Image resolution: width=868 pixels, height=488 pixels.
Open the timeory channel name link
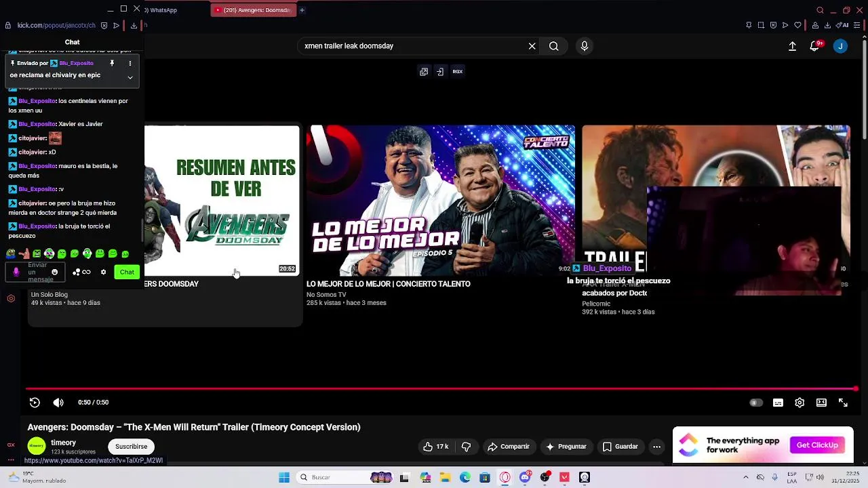tap(63, 443)
